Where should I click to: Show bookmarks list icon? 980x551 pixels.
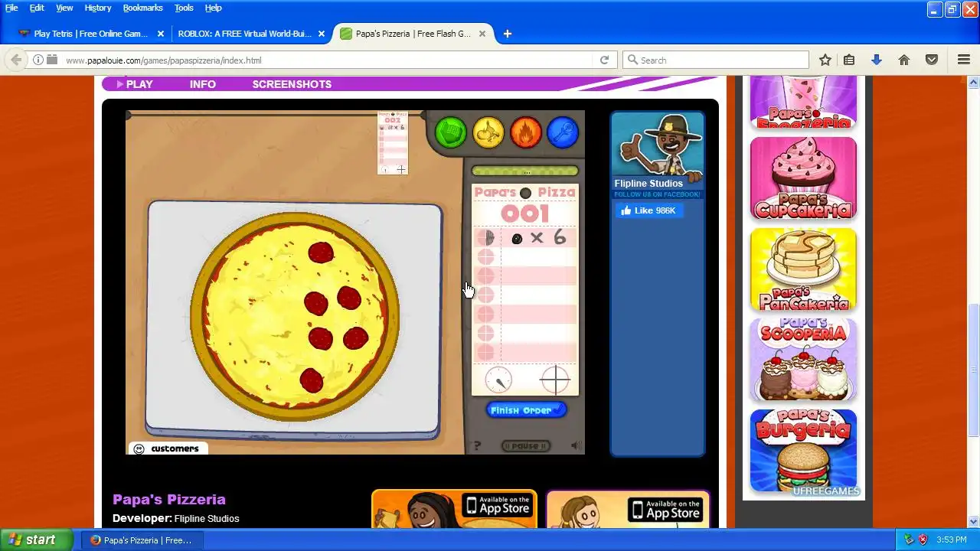[849, 60]
